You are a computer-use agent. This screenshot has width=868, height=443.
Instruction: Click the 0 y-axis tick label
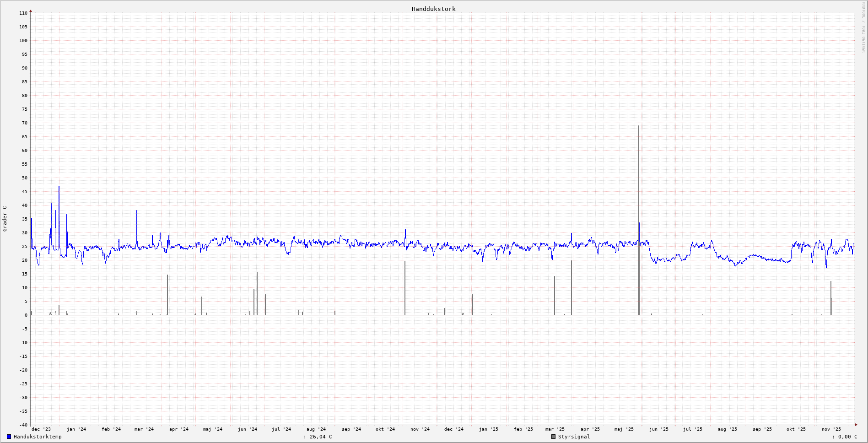point(26,315)
